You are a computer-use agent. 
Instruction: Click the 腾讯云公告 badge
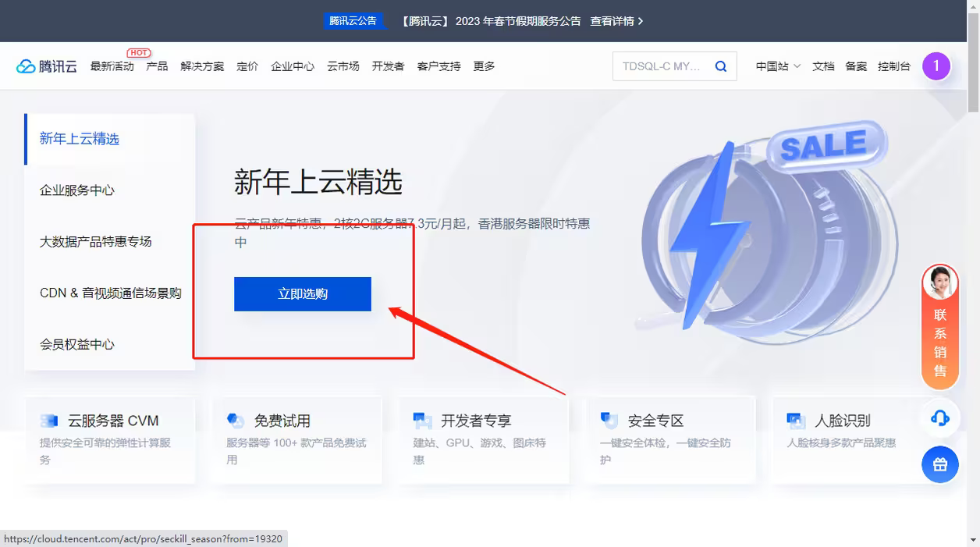pyautogui.click(x=353, y=21)
